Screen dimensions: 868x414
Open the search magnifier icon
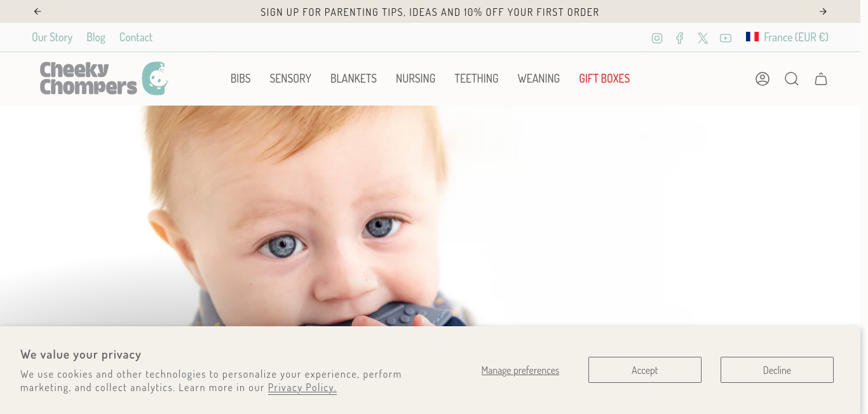pyautogui.click(x=791, y=79)
